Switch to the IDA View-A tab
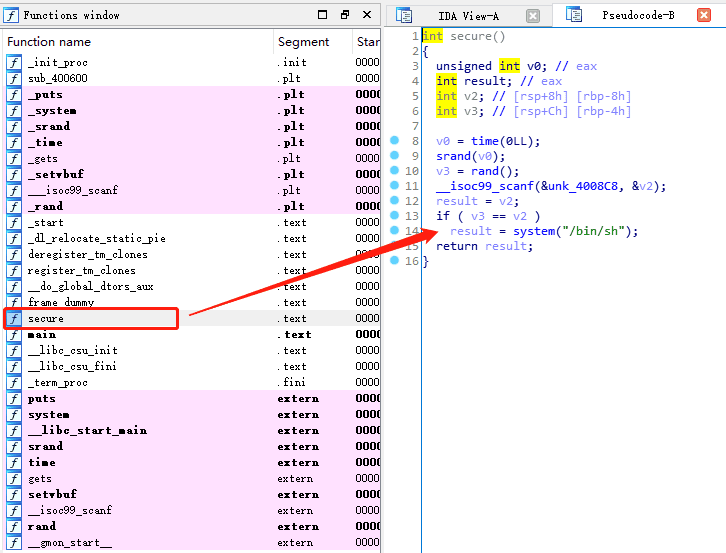The image size is (726, 553). (x=469, y=16)
